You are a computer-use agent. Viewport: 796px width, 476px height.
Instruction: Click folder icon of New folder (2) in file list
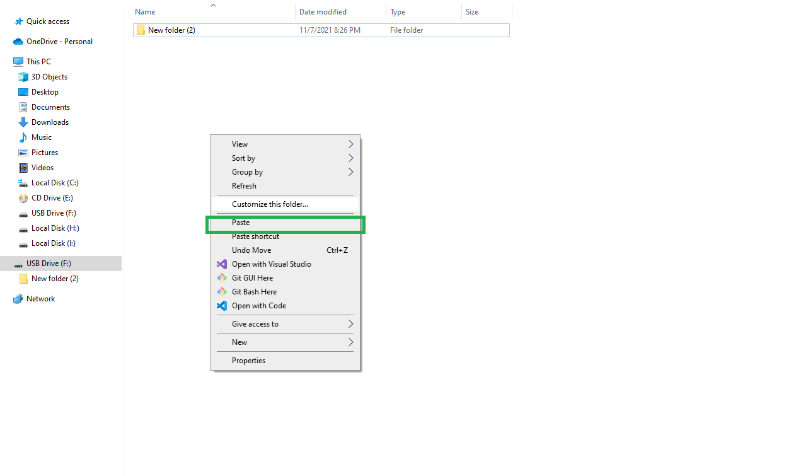[141, 30]
